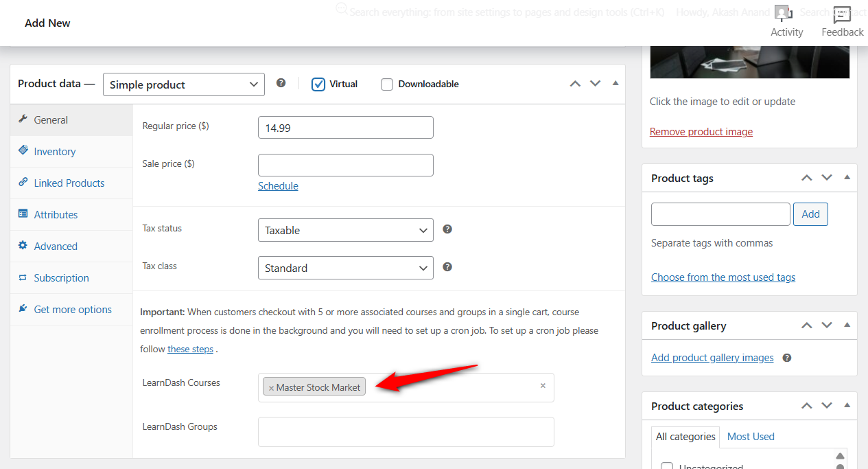This screenshot has width=868, height=469.
Task: Open the Schedule sale price link
Action: point(278,185)
